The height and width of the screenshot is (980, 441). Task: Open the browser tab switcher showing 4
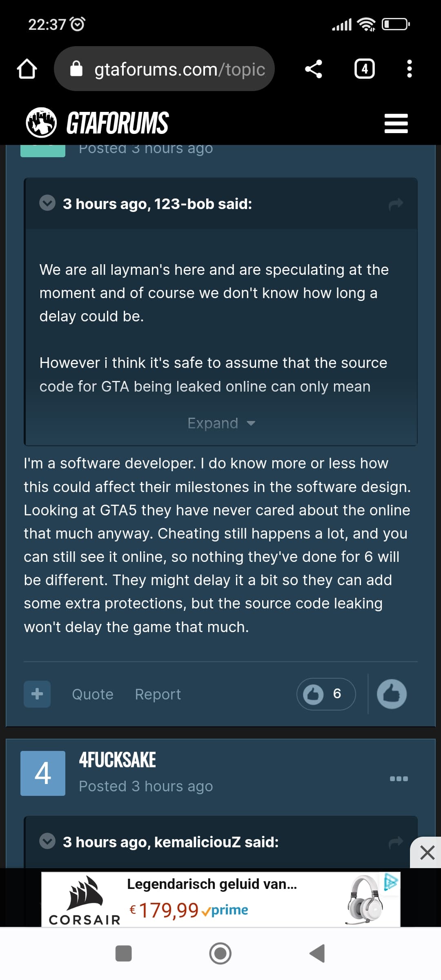click(x=364, y=69)
